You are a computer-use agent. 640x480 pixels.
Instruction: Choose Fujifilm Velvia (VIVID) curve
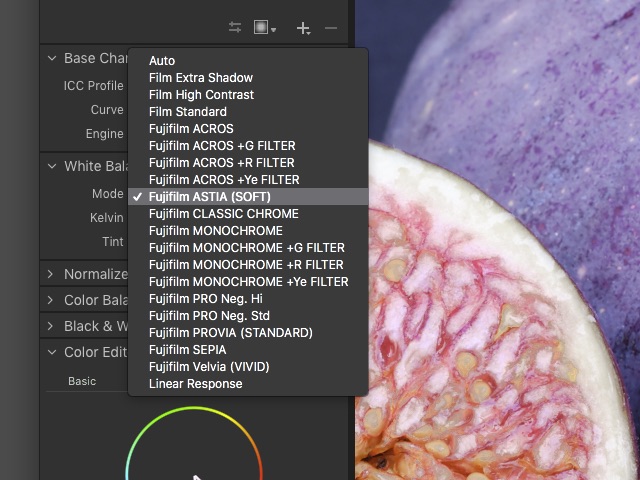coord(209,367)
